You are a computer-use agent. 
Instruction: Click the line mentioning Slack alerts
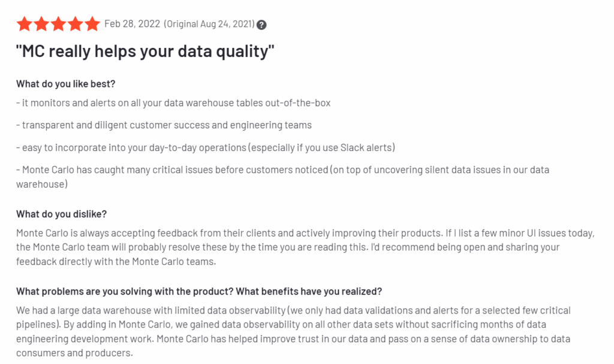pyautogui.click(x=206, y=148)
